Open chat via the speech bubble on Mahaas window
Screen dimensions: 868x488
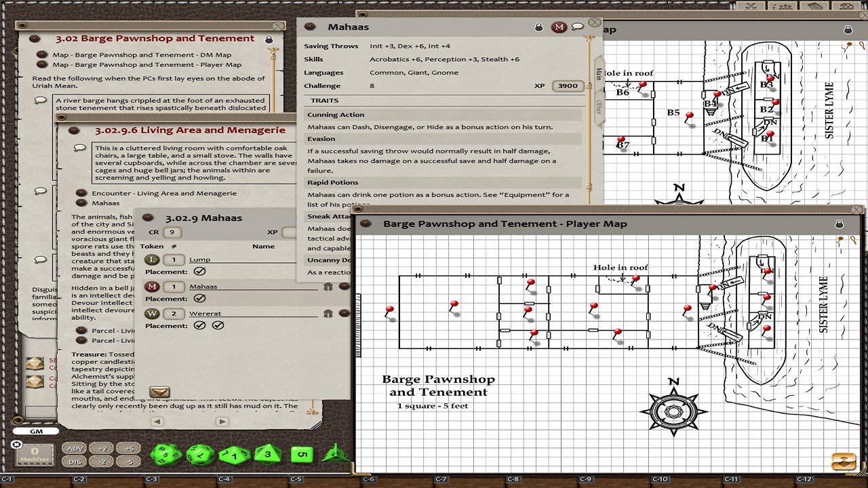[x=577, y=26]
